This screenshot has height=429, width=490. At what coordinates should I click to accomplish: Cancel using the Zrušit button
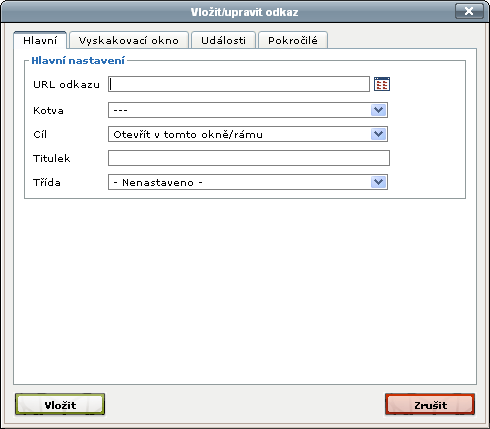430,404
